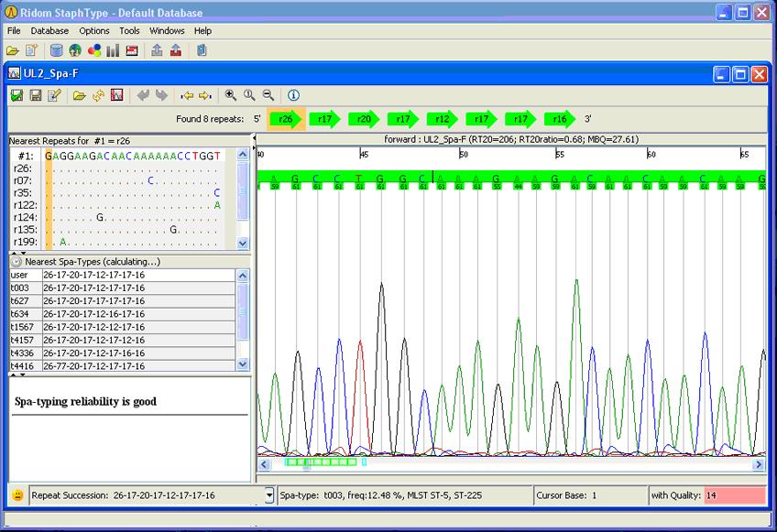Click the green checkmark save icon
The width and height of the screenshot is (777, 532).
pyautogui.click(x=16, y=95)
